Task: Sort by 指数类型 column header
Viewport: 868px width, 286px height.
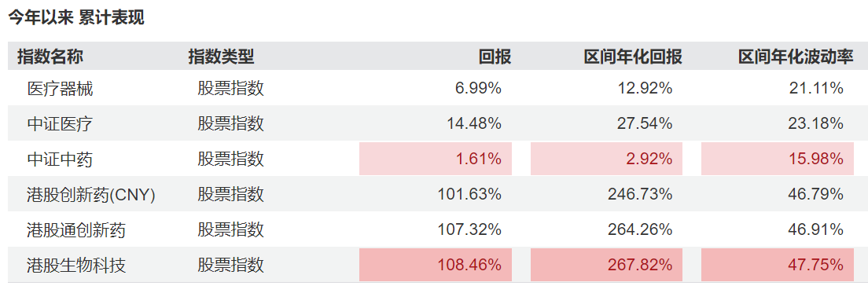Action: point(221,57)
